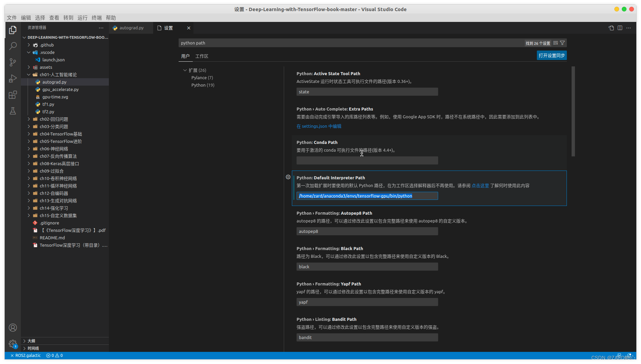This screenshot has width=641, height=364.
Task: Open gear menu for Default Interpreter Path
Action: tap(288, 177)
